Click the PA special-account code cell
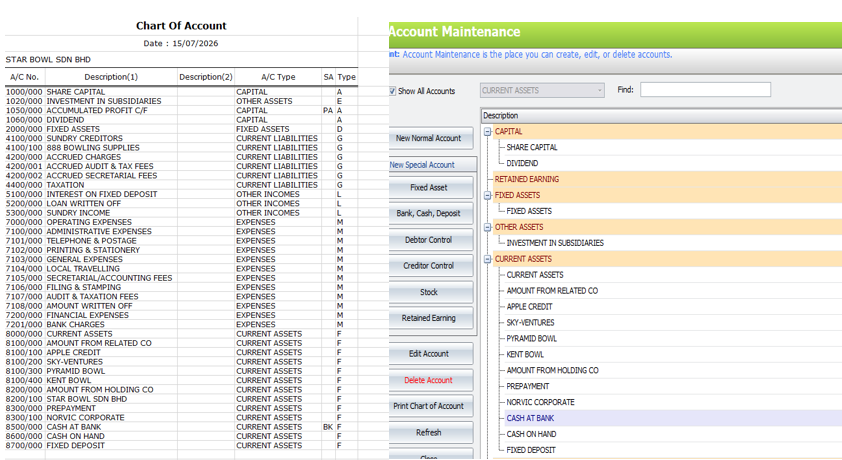The width and height of the screenshot is (842, 460). coord(328,111)
